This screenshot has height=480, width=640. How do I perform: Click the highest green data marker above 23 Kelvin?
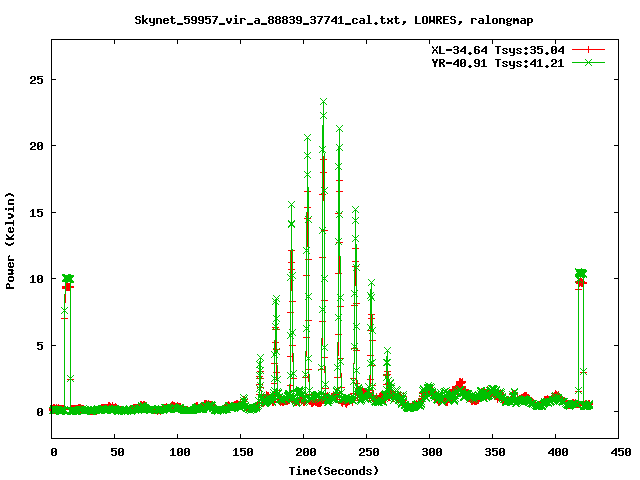[323, 102]
